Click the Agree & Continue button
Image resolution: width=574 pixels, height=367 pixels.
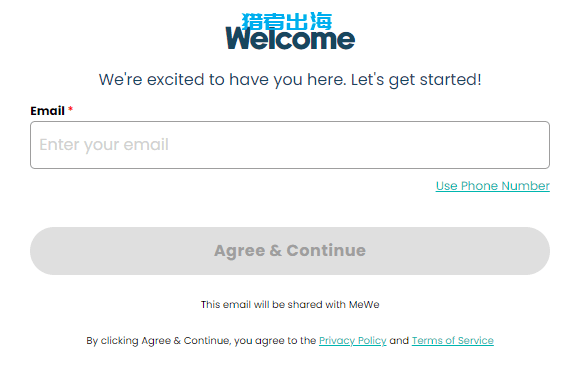click(x=290, y=251)
